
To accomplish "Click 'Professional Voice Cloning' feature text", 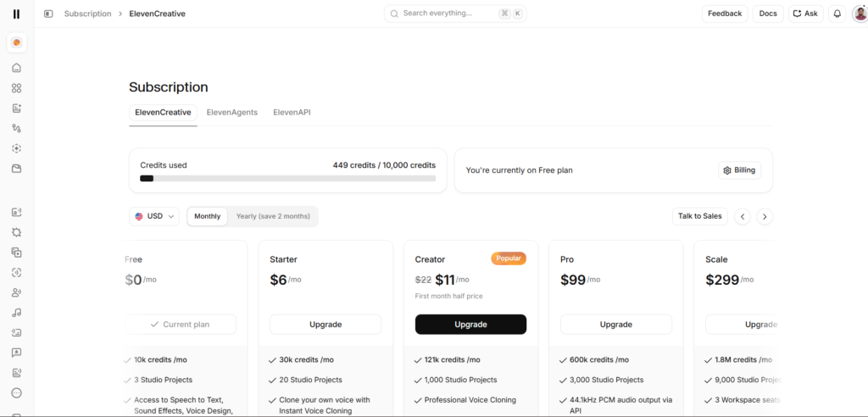I will point(470,400).
